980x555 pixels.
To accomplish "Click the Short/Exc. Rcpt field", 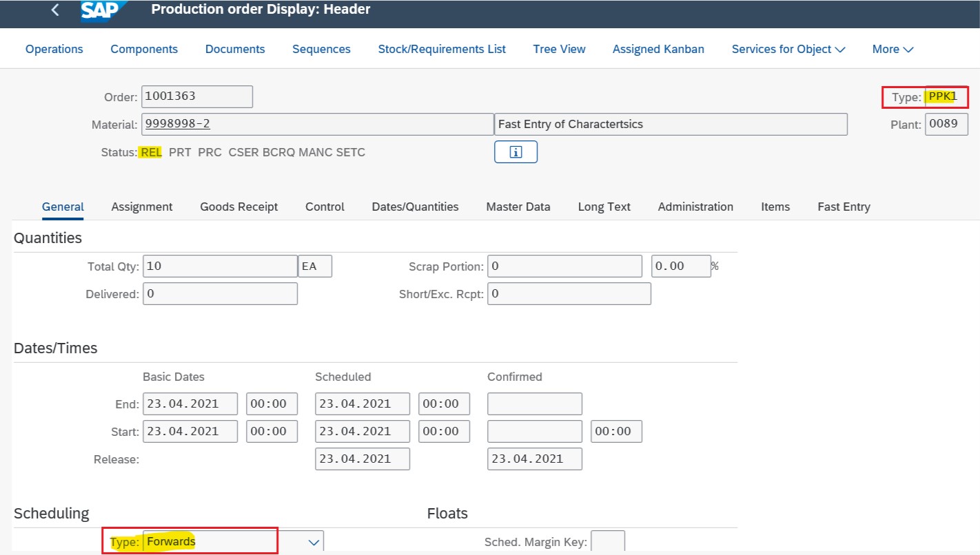I will (569, 293).
